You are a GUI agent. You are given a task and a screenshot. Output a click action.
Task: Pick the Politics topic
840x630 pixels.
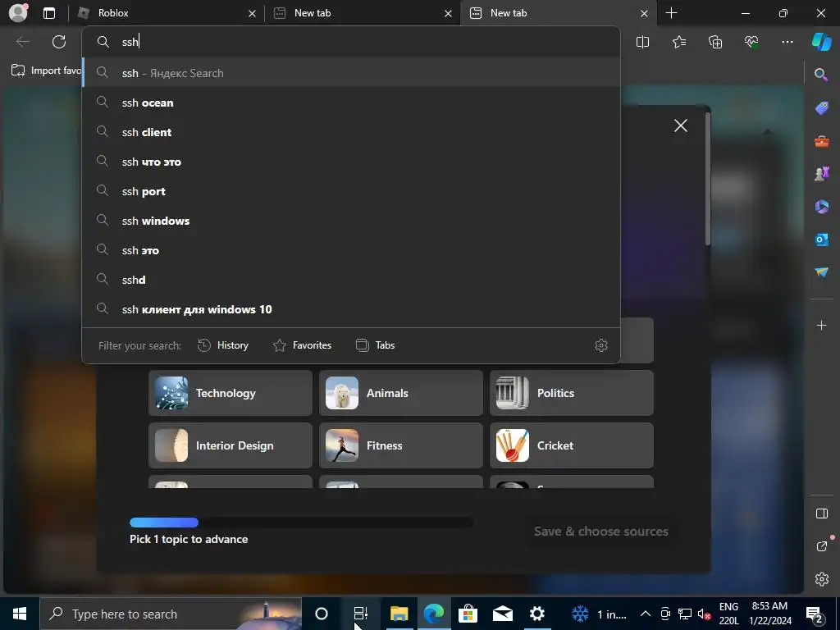(572, 393)
